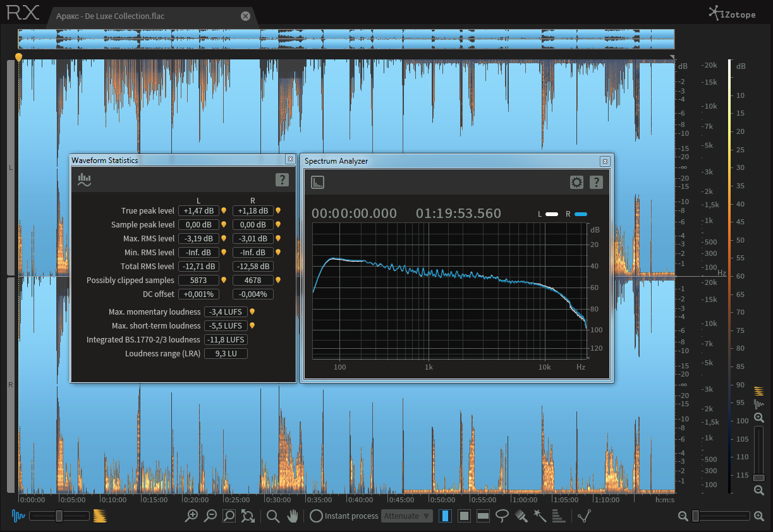Select the Zoom tool magnifier
This screenshot has width=773, height=532.
point(273,516)
